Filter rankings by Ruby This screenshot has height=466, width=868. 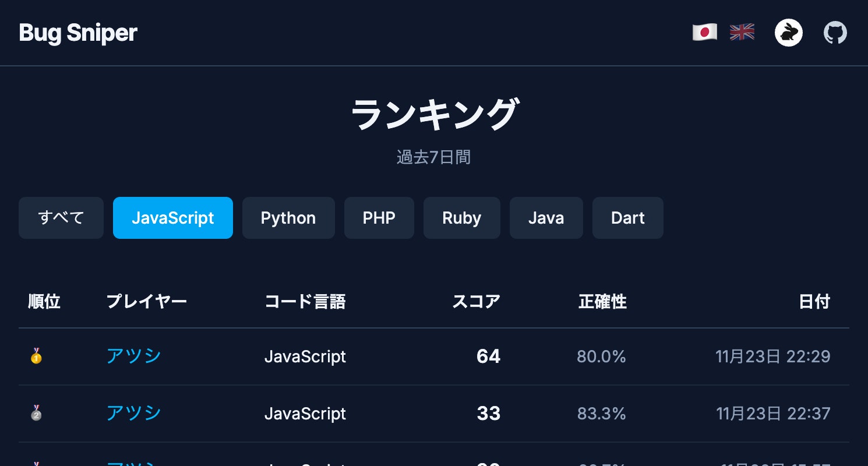461,217
